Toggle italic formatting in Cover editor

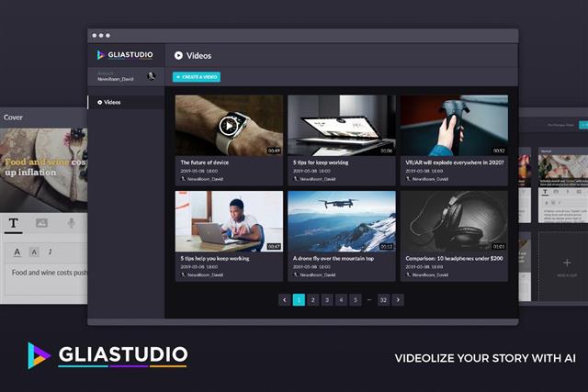click(50, 252)
